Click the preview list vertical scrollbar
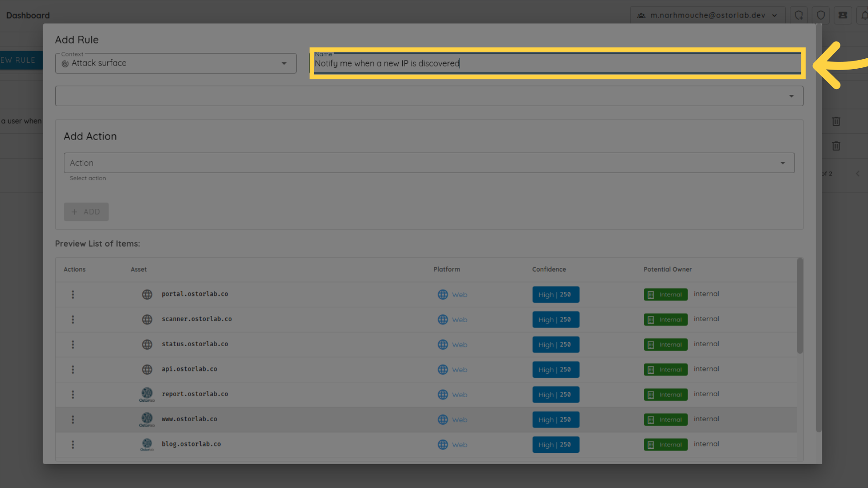This screenshot has height=488, width=868. point(800,306)
